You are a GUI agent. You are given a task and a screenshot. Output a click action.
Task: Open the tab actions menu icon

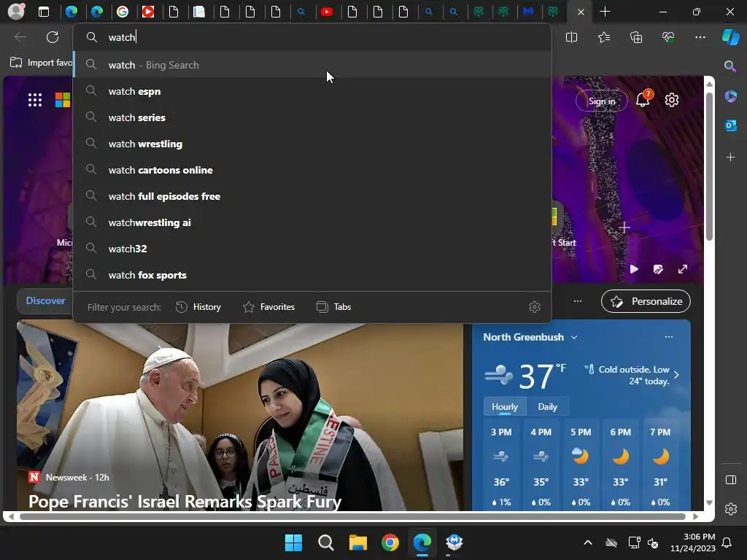(44, 12)
